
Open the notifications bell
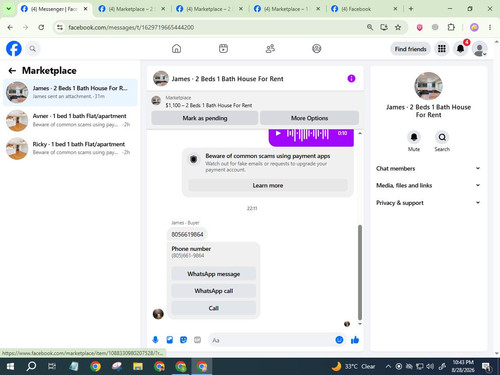(x=460, y=49)
